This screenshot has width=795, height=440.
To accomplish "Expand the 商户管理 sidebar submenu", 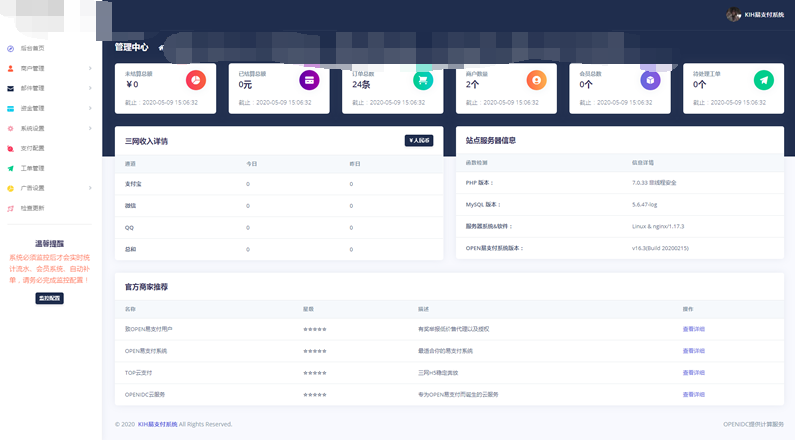I will pyautogui.click(x=90, y=68).
